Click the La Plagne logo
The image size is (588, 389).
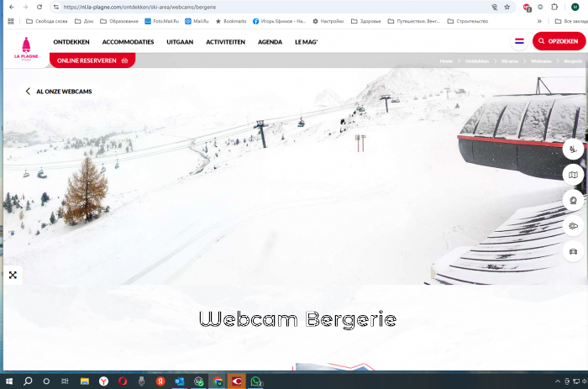click(x=25, y=49)
